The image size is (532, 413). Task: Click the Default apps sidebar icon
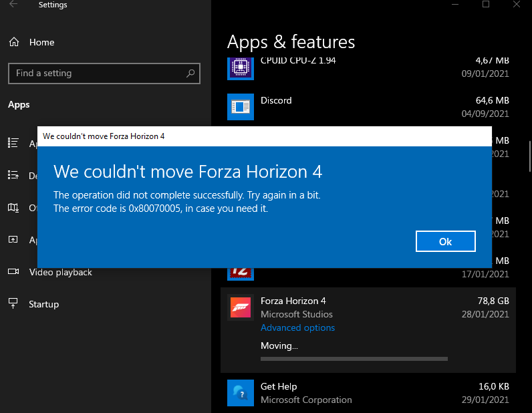pyautogui.click(x=13, y=175)
